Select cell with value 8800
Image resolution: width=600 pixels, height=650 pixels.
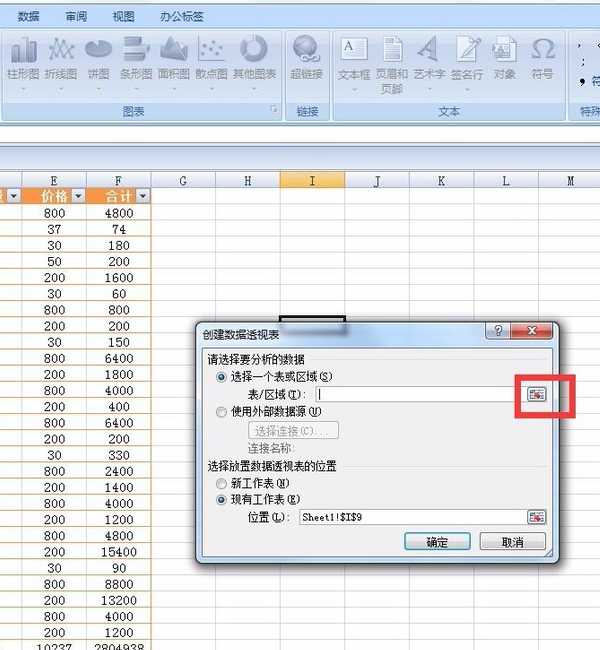(x=119, y=585)
